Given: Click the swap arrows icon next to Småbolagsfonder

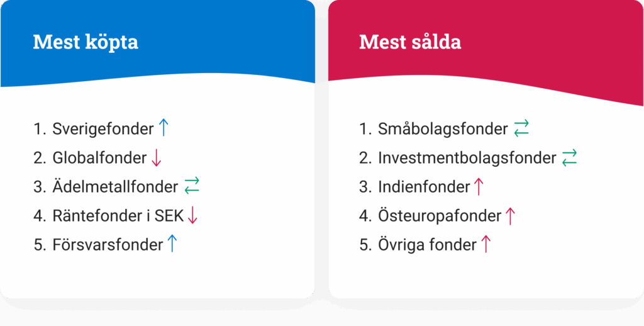Looking at the screenshot, I should click(521, 128).
